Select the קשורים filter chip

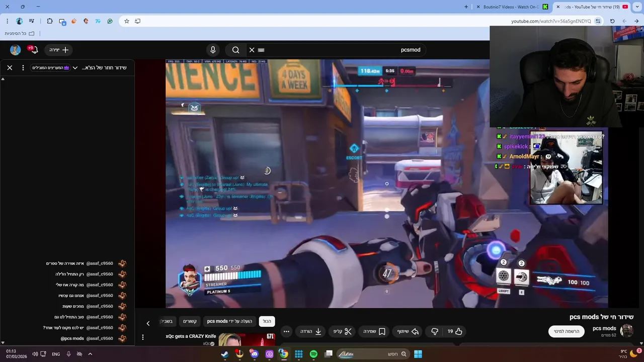(190, 321)
